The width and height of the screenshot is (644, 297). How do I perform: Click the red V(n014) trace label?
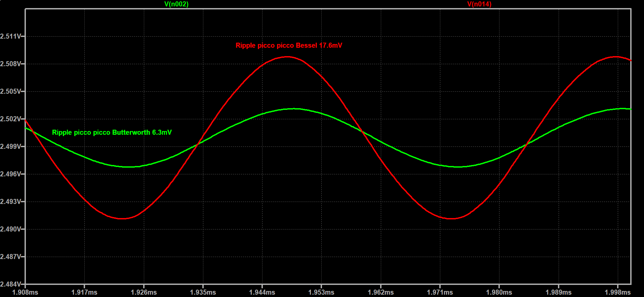(x=479, y=4)
